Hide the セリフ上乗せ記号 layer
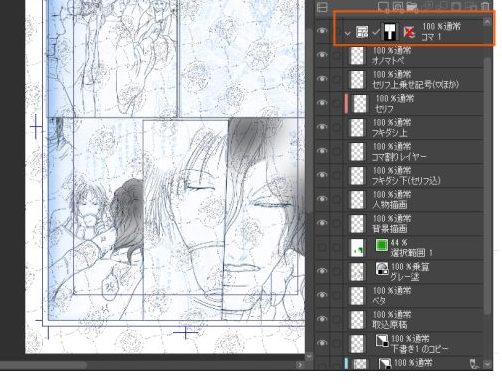The width and height of the screenshot is (502, 392). [x=322, y=79]
